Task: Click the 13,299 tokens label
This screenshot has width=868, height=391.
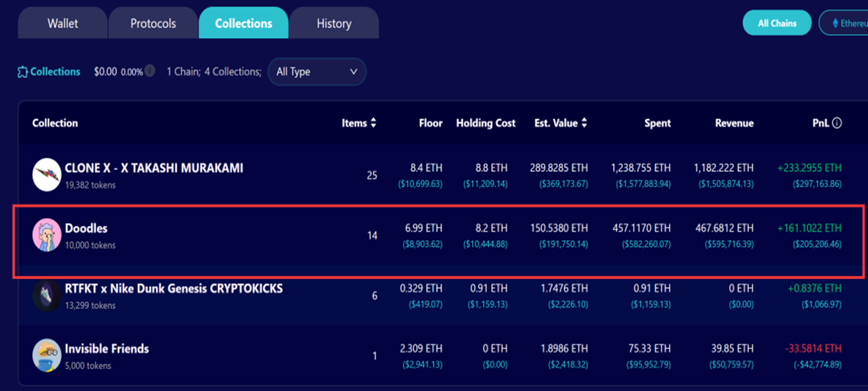Action: [90, 305]
